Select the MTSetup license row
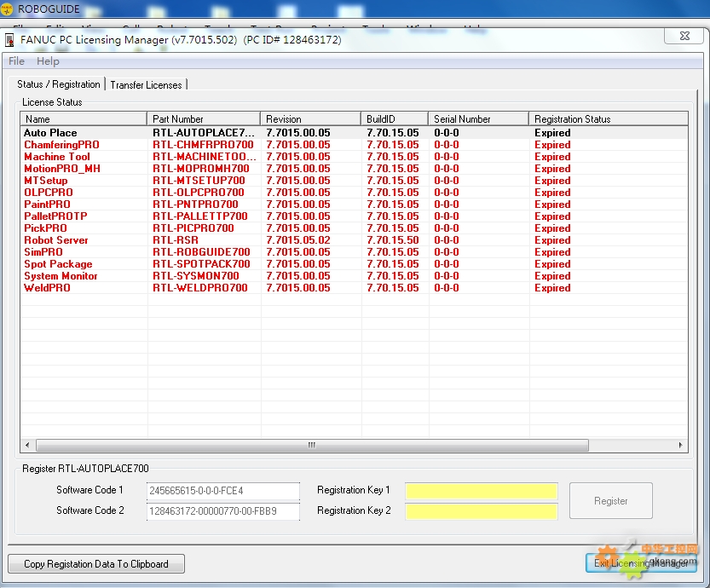 click(354, 181)
